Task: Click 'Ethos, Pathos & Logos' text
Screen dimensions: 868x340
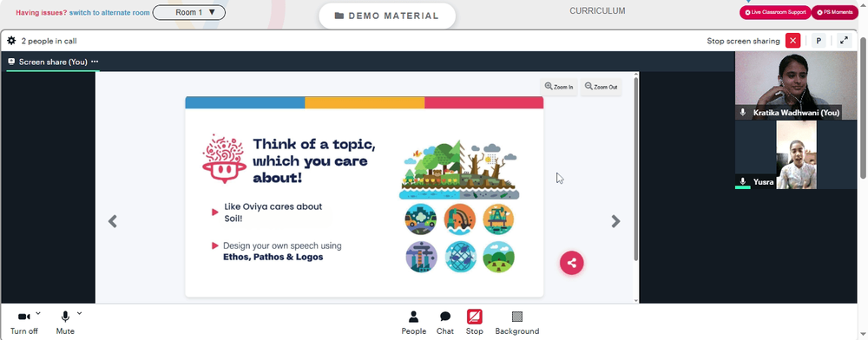Action: 273,257
